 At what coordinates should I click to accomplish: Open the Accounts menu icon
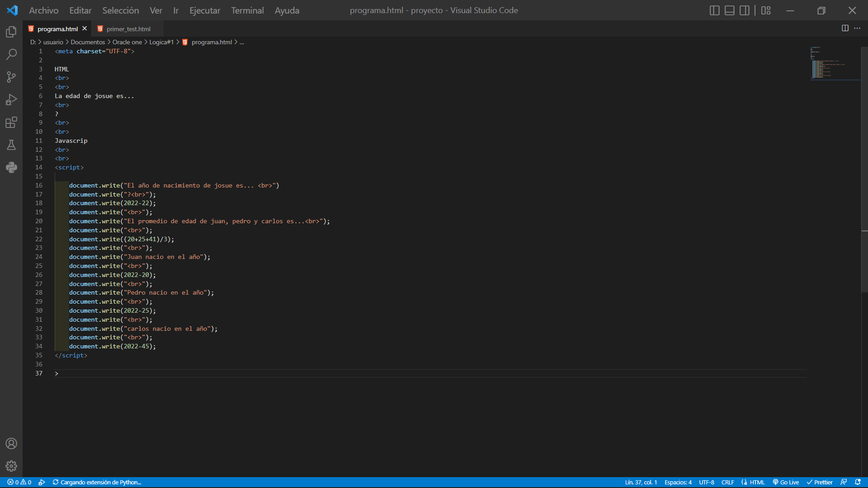(11, 444)
